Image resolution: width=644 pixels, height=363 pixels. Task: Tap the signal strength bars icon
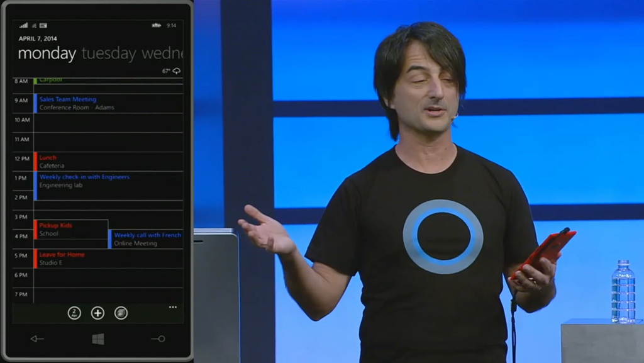point(24,25)
